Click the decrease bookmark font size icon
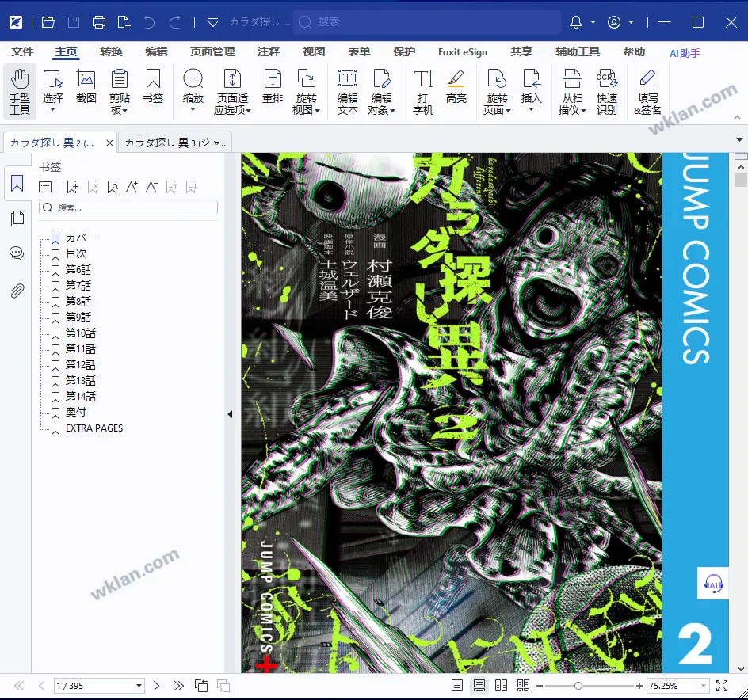The image size is (748, 700). [x=151, y=187]
